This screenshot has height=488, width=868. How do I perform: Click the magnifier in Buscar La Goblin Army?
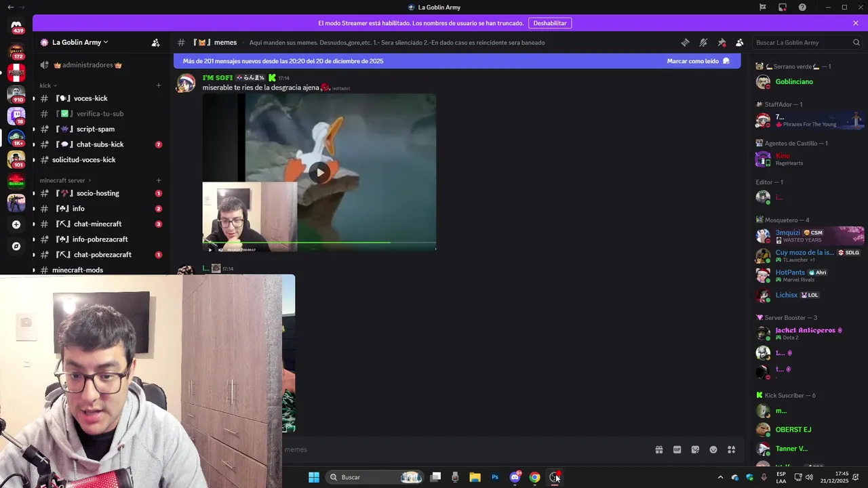(856, 42)
